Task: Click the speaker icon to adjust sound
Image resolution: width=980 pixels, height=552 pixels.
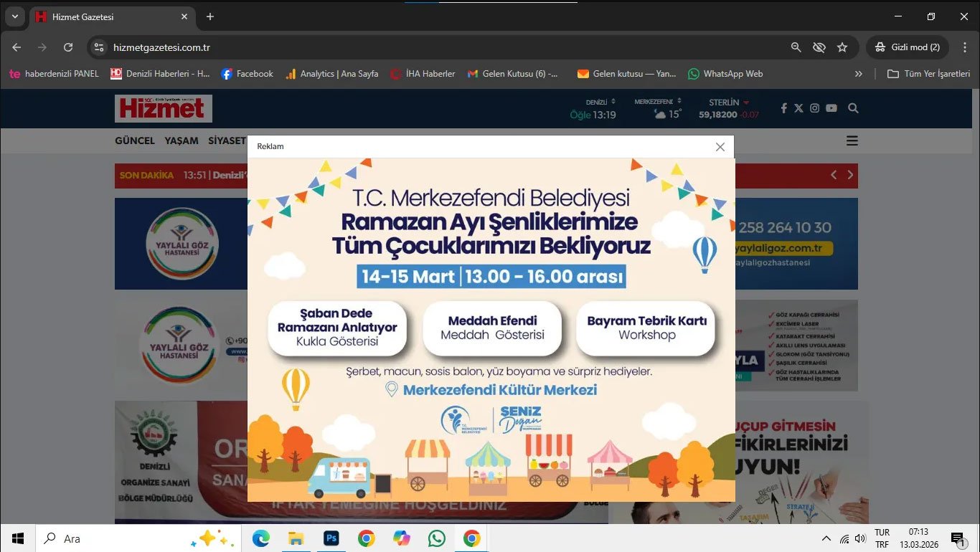Action: (x=860, y=538)
